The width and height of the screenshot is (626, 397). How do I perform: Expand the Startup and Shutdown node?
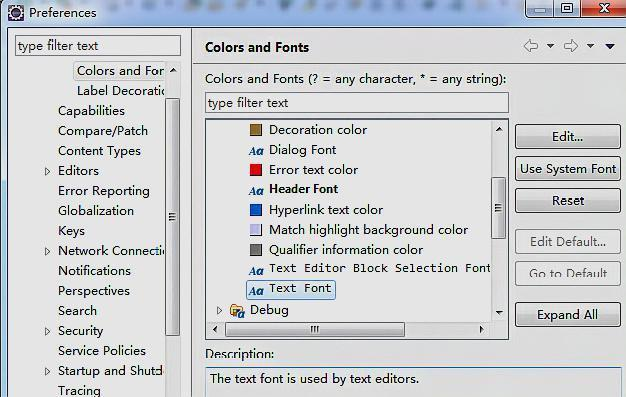(x=48, y=371)
